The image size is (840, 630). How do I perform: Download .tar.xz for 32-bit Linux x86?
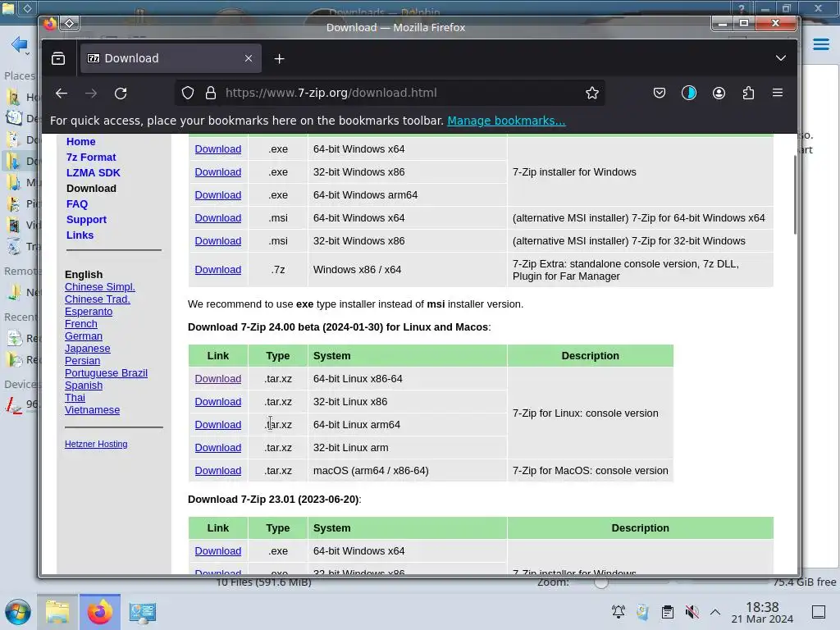[218, 402]
